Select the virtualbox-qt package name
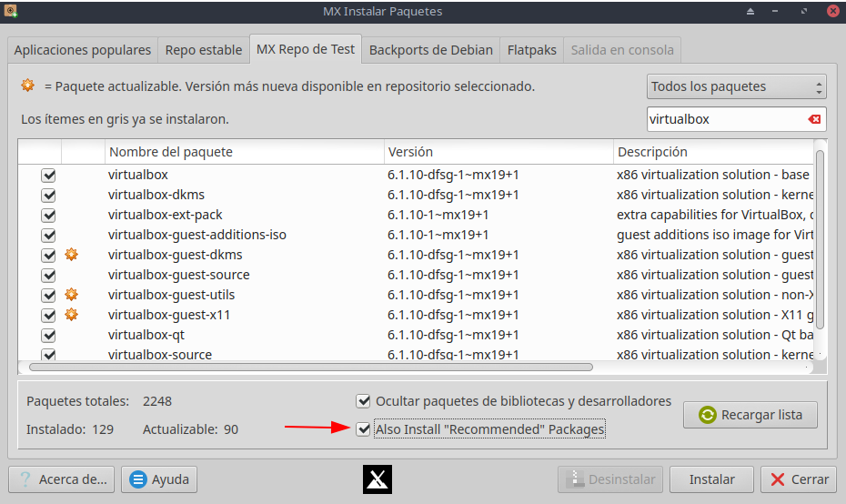 pyautogui.click(x=146, y=335)
